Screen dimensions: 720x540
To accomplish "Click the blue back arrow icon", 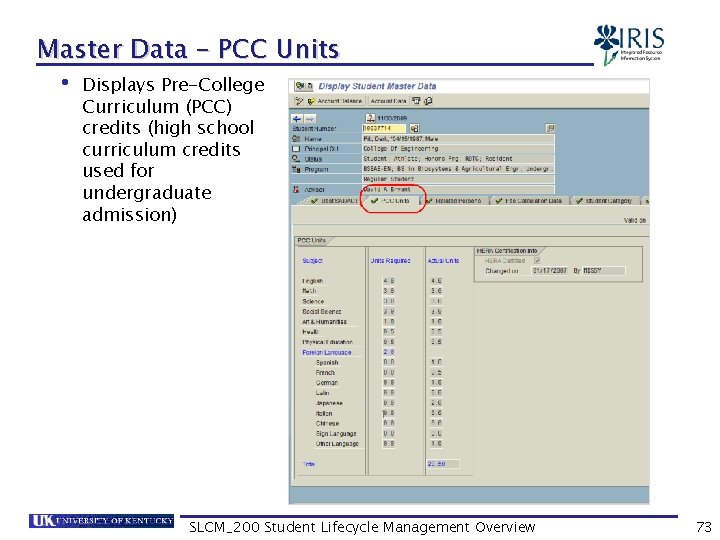I will [x=297, y=119].
